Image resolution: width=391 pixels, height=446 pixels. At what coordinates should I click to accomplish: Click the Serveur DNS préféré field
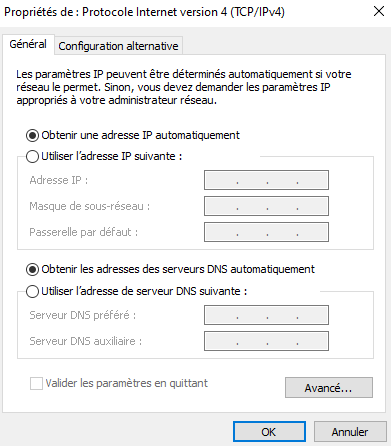tap(266, 315)
